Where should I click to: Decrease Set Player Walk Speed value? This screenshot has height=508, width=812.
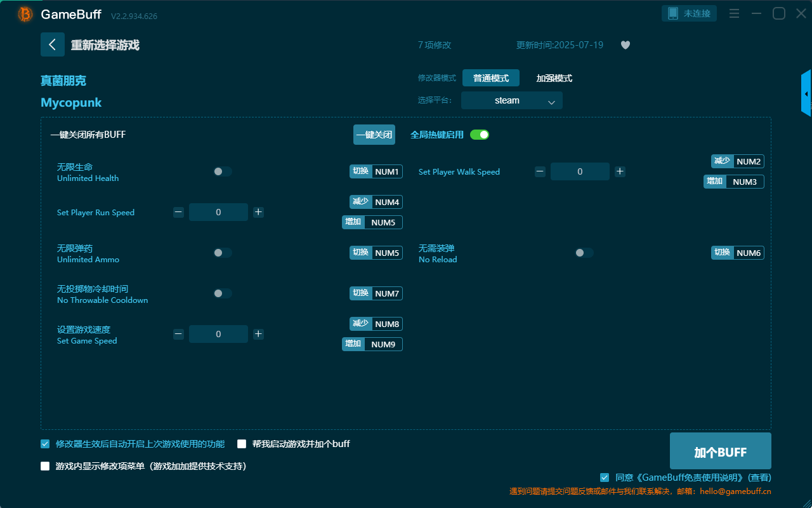point(540,171)
